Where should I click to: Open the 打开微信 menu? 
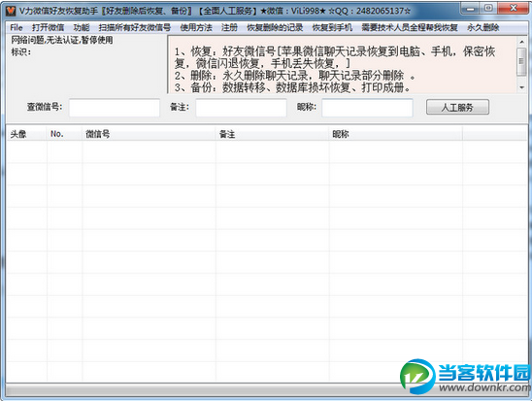[x=48, y=27]
